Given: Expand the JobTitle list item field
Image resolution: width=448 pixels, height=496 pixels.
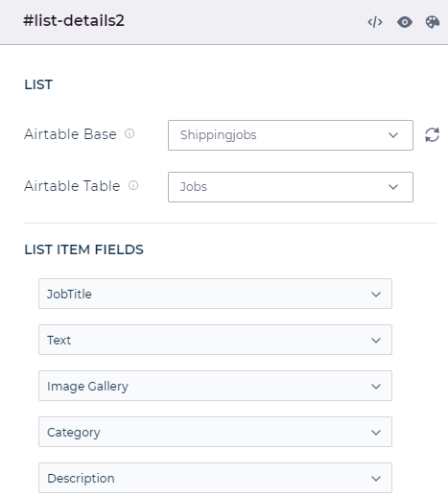Looking at the screenshot, I should coord(215,294).
